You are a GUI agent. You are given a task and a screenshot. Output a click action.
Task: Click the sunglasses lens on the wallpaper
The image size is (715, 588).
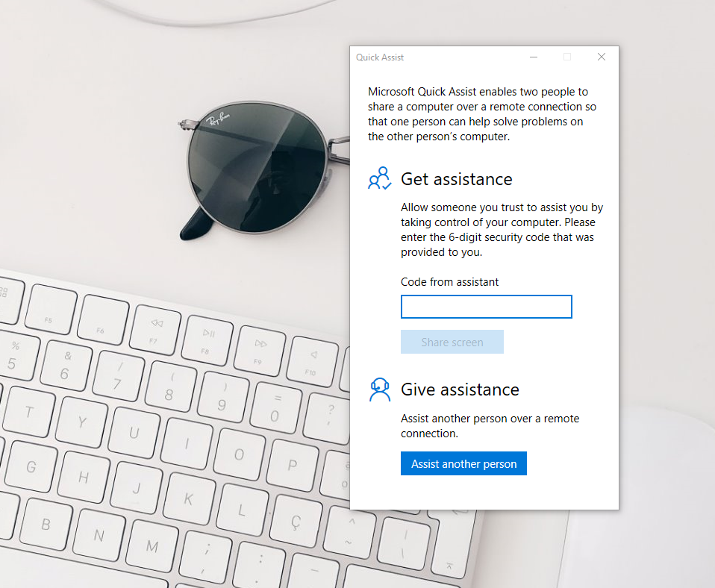pos(257,167)
